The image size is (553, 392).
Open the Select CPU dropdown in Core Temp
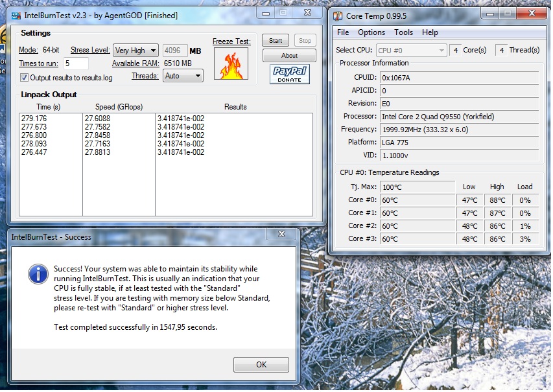pos(412,51)
